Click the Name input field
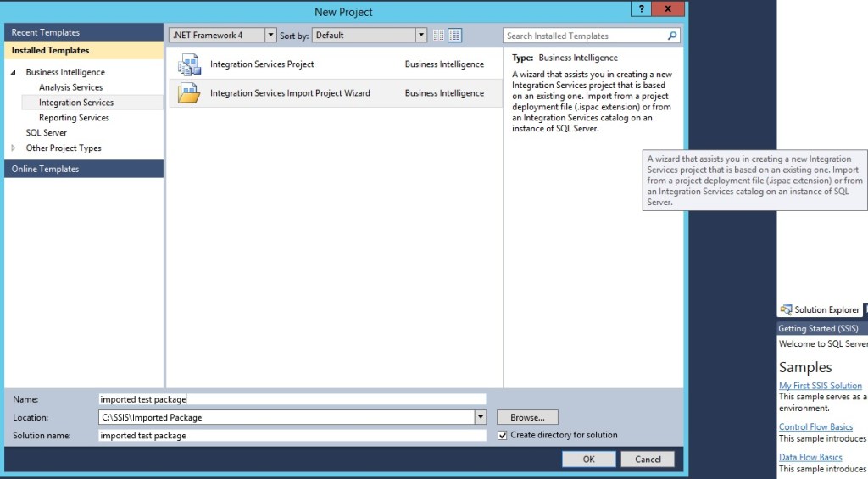Image resolution: width=868 pixels, height=479 pixels. (292, 399)
